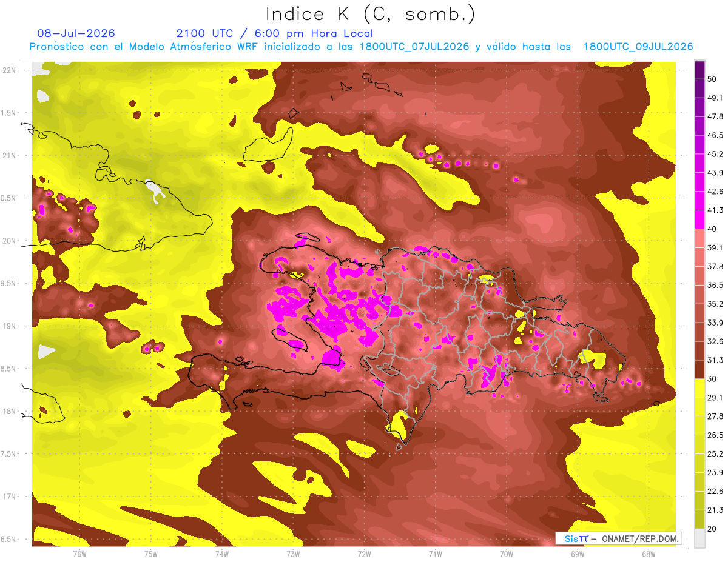Select the date text "08-Jul-2026"

coord(76,33)
